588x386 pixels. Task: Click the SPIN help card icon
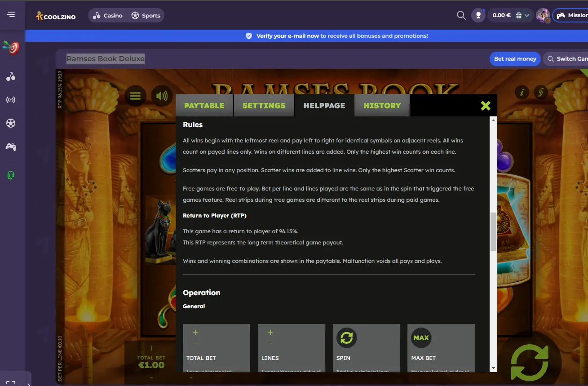click(x=346, y=338)
